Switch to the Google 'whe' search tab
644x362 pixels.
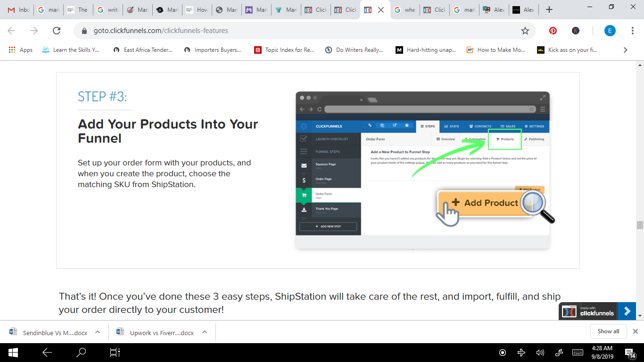[x=405, y=10]
